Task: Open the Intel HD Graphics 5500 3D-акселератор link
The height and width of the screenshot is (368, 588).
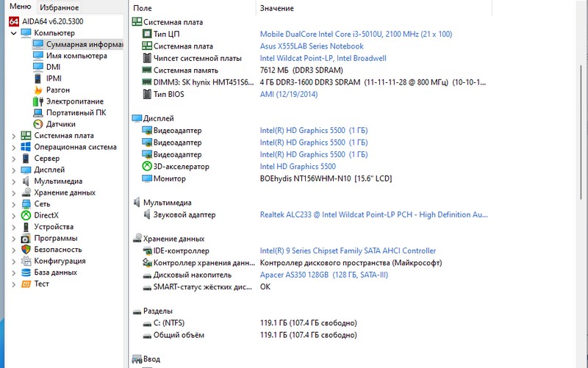Action: pyautogui.click(x=298, y=167)
